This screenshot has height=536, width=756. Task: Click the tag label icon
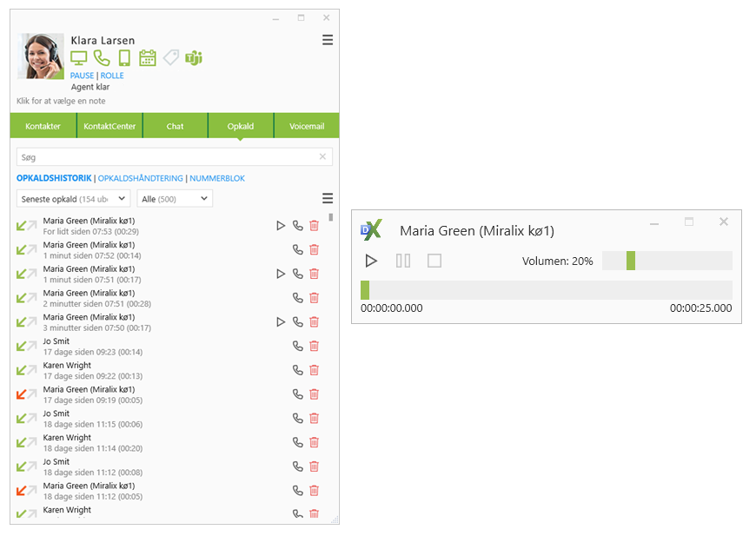point(170,58)
